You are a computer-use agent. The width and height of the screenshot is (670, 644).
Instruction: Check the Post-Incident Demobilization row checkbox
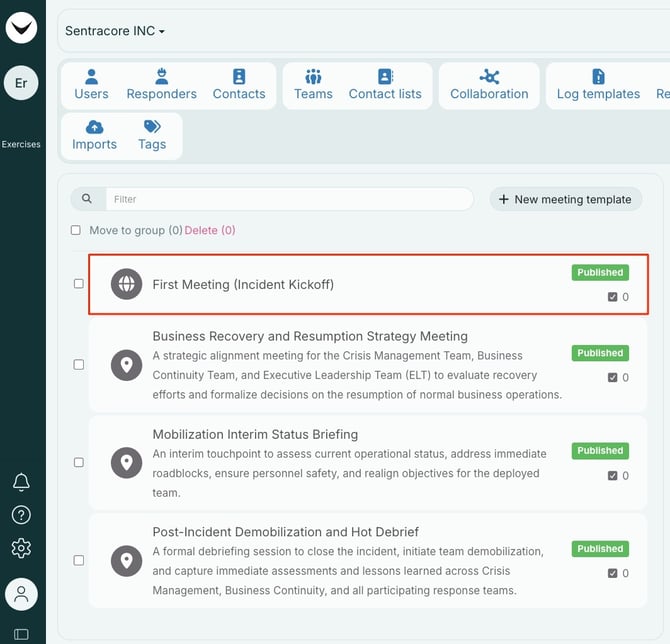click(79, 560)
